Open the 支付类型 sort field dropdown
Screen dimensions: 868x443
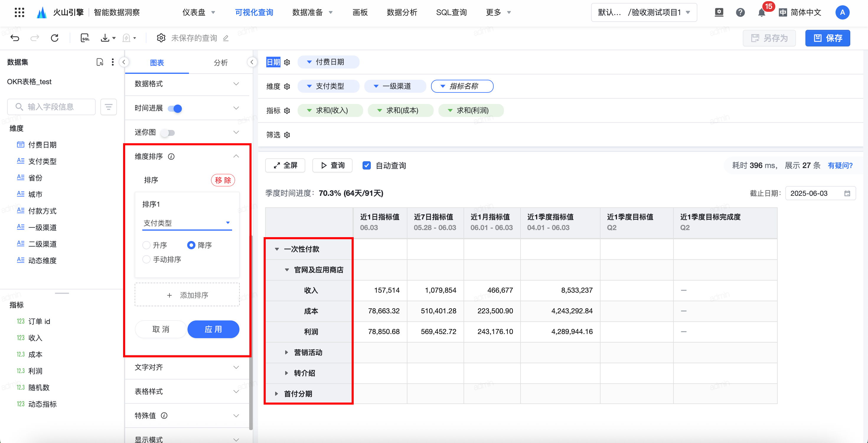pos(187,223)
